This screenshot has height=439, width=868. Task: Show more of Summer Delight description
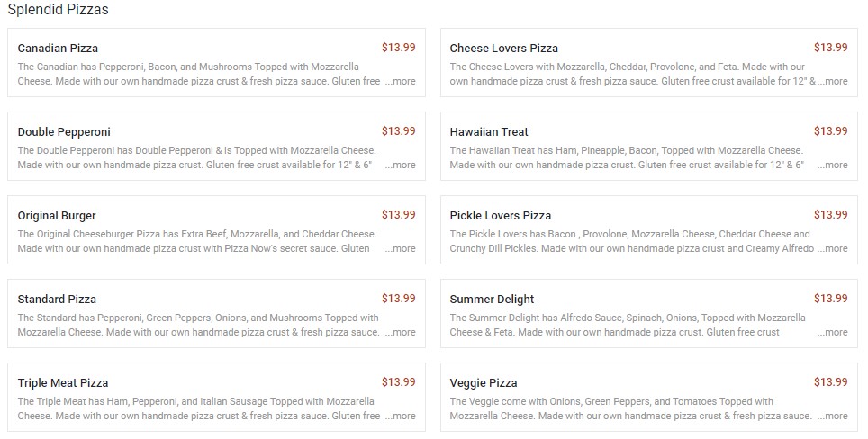pos(833,333)
